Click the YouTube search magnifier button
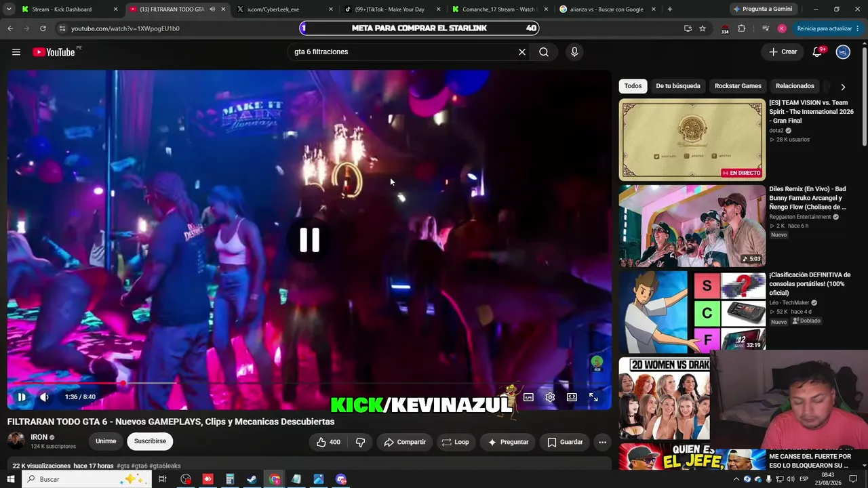868x488 pixels. point(544,52)
